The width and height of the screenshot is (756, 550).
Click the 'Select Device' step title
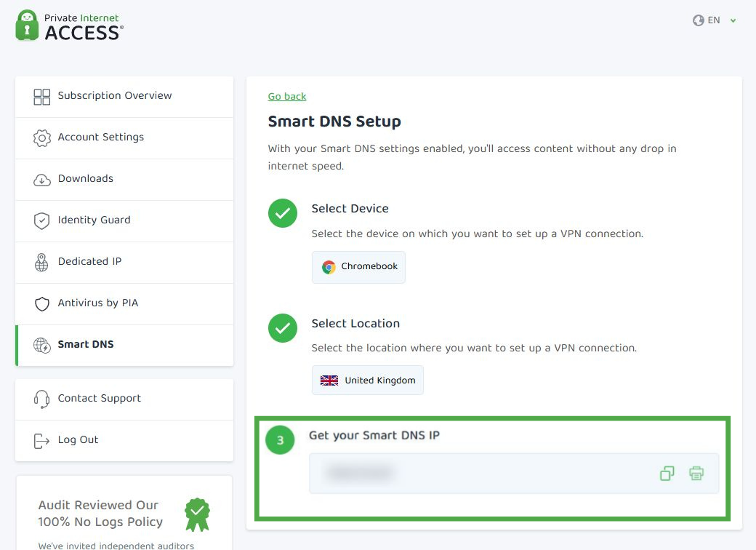[350, 208]
